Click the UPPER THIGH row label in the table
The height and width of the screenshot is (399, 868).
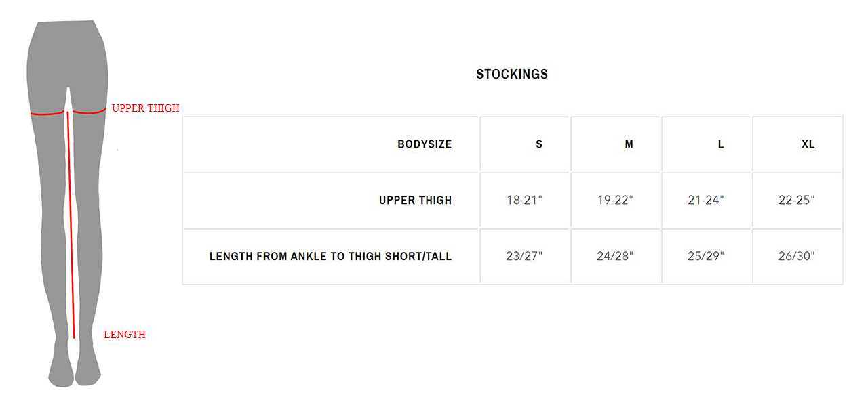pos(415,201)
